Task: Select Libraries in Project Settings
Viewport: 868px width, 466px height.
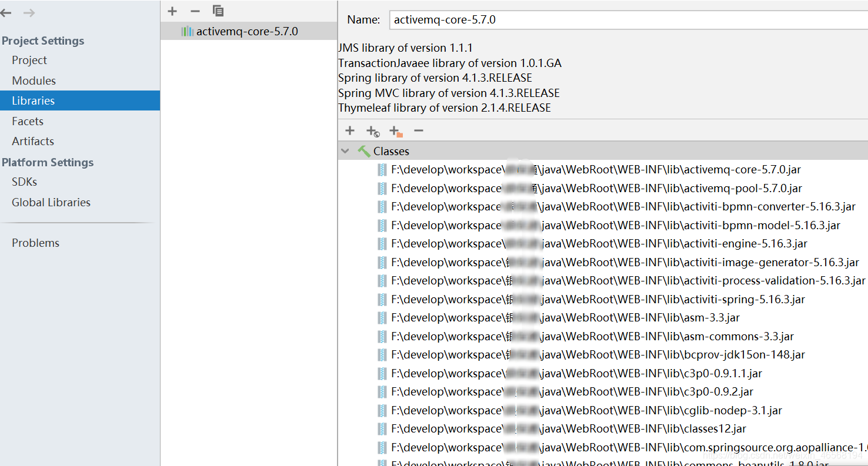Action: tap(80, 100)
